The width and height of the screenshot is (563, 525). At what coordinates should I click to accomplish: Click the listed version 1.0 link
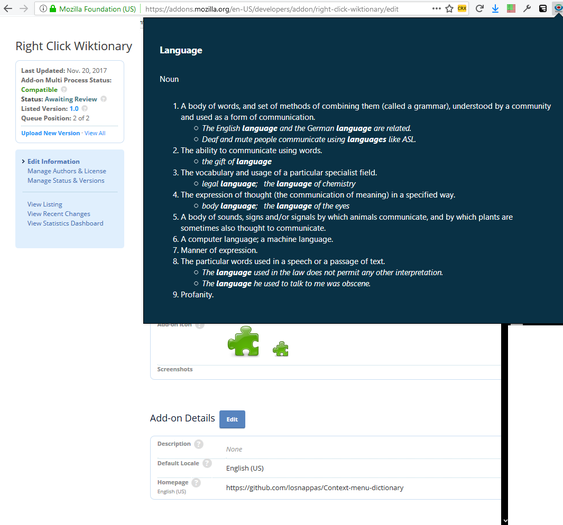pos(74,108)
